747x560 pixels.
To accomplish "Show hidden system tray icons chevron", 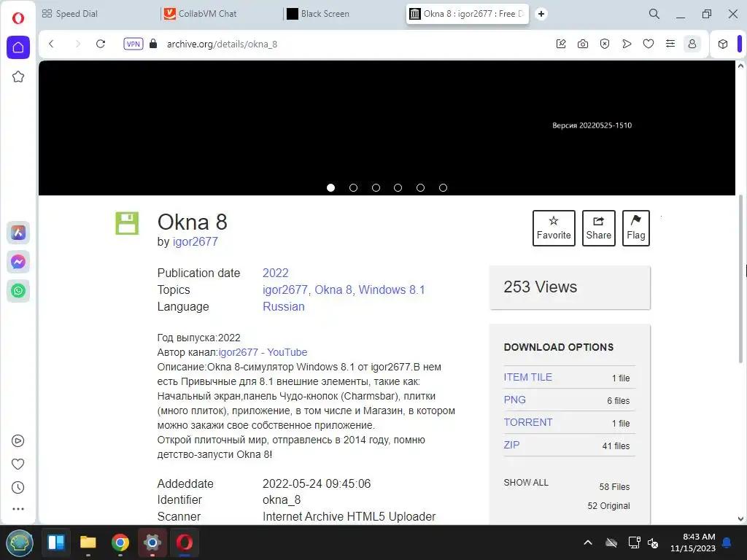I will (x=588, y=542).
